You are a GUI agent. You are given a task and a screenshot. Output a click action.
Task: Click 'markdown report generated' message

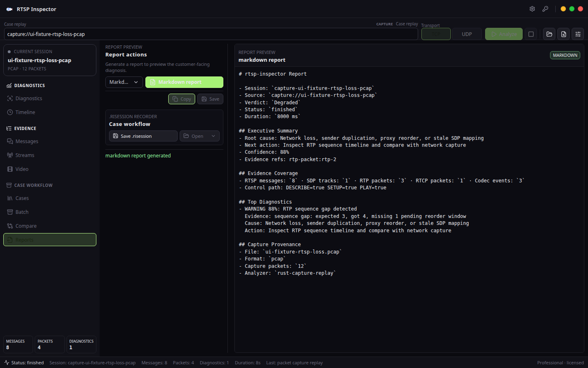click(138, 156)
